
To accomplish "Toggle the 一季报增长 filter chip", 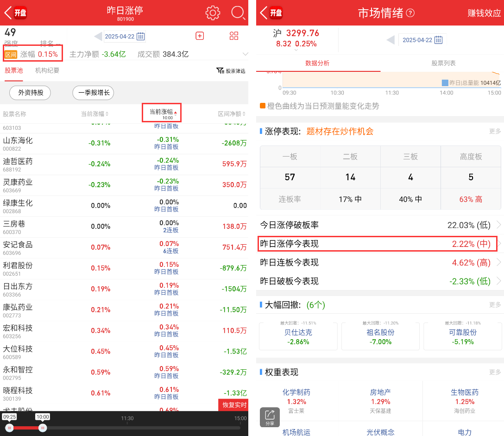I will pyautogui.click(x=93, y=93).
